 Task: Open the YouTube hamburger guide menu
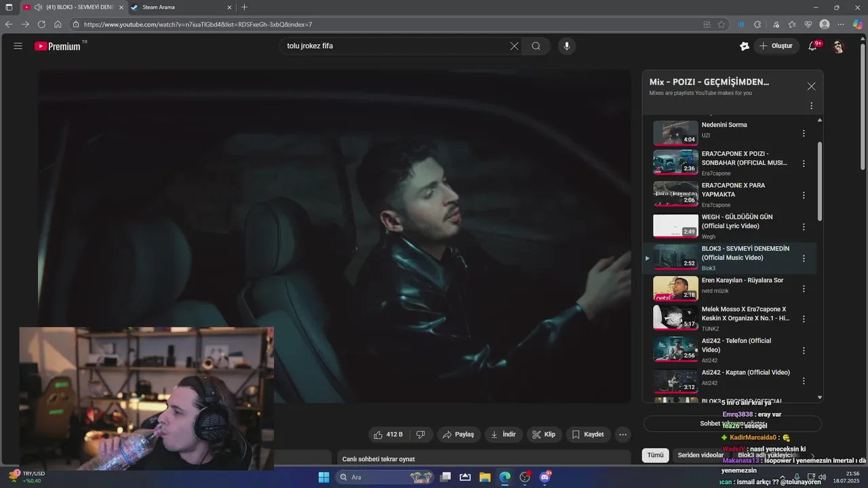18,46
